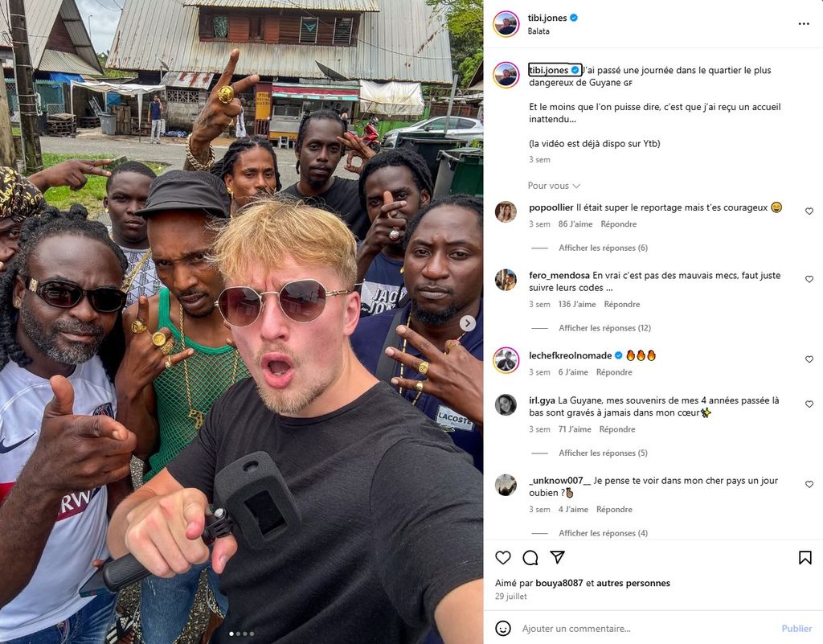
Task: Open the three-dot more options menu
Action: [804, 23]
